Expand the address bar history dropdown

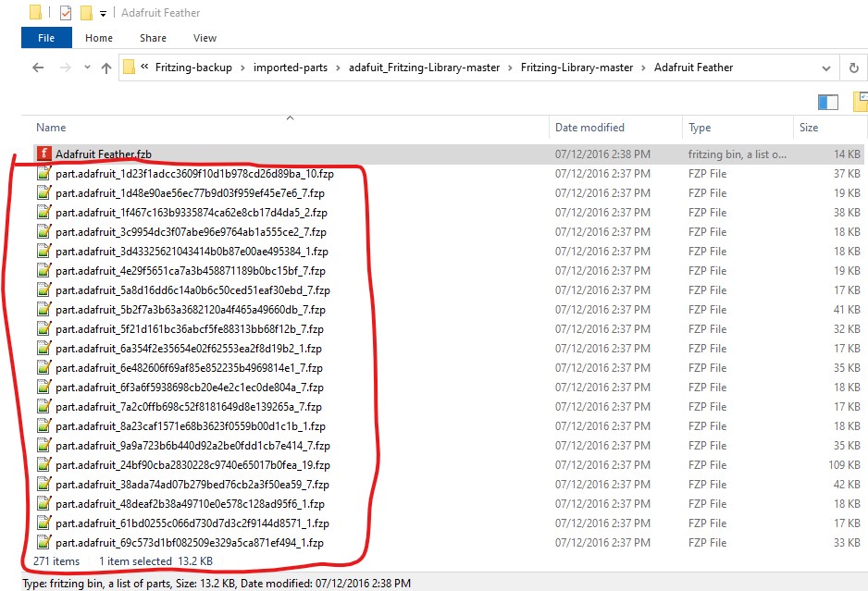pyautogui.click(x=826, y=68)
